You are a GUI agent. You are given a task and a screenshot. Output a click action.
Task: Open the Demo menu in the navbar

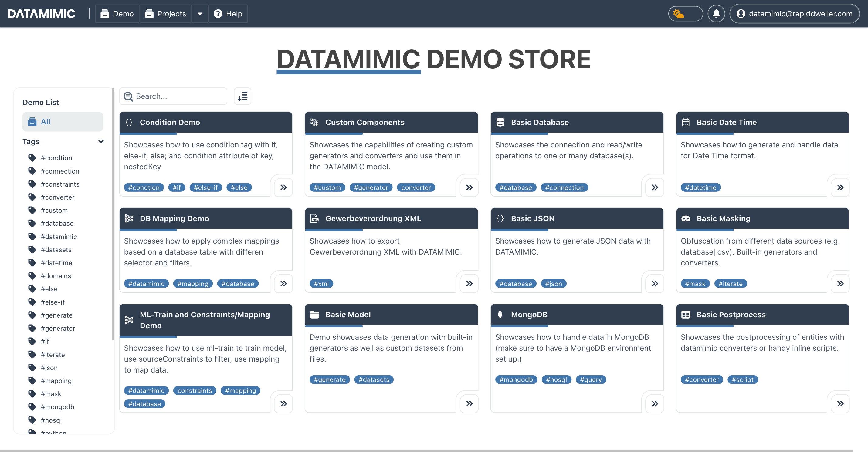point(117,13)
